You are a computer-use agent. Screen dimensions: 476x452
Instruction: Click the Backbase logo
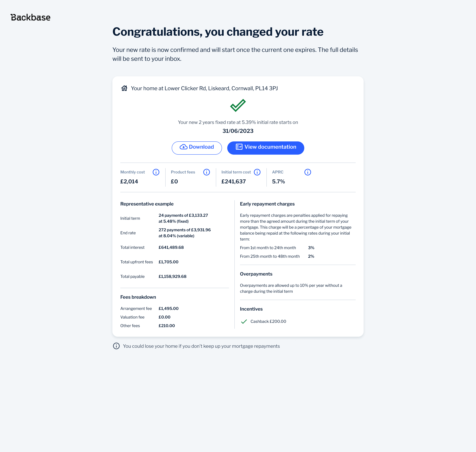(31, 17)
